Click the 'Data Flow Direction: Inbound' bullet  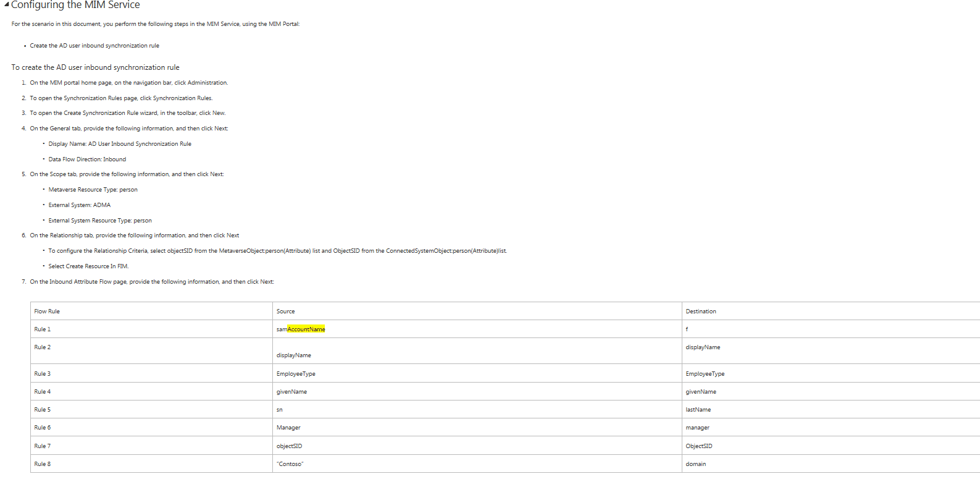(87, 159)
